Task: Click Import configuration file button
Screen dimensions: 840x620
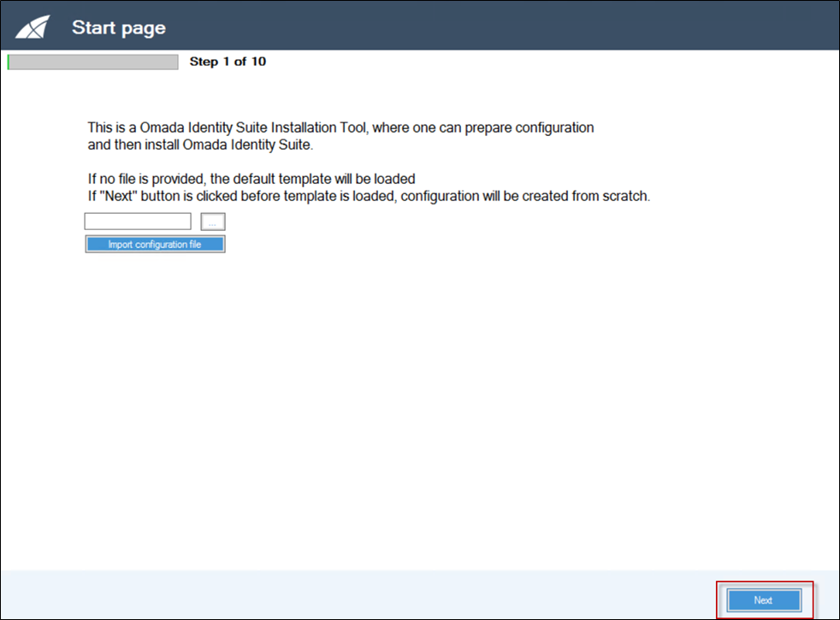Action: [x=155, y=244]
